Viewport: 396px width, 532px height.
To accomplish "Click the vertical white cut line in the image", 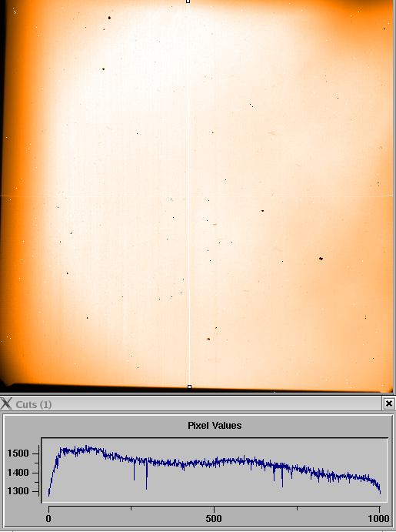I will click(x=188, y=194).
